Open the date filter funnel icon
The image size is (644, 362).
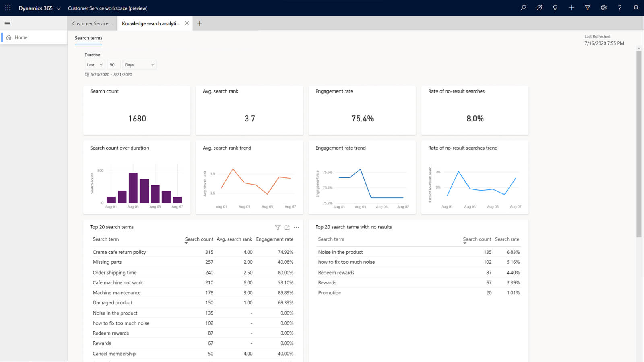coord(587,8)
